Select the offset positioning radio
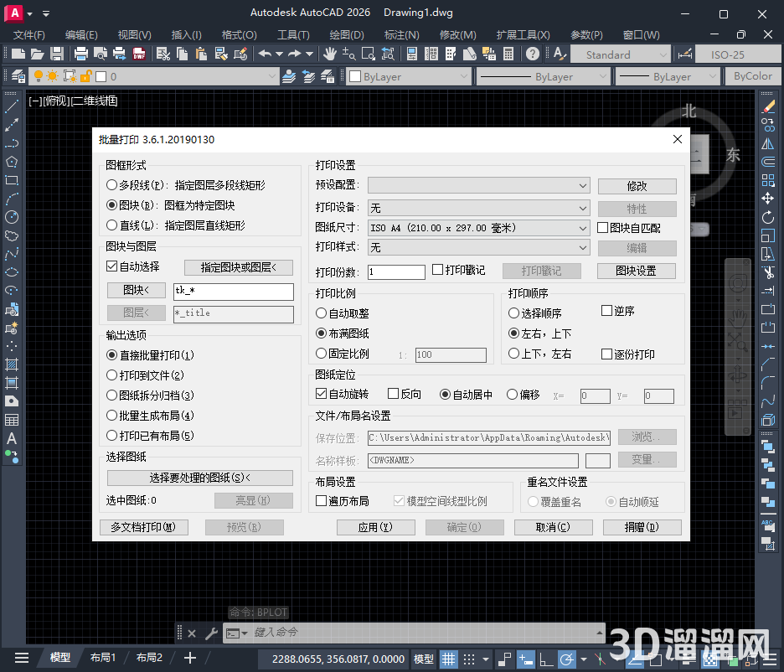The height and width of the screenshot is (672, 784). tap(512, 395)
